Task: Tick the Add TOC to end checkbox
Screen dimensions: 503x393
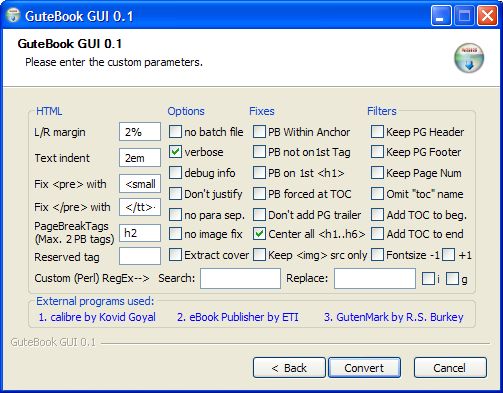Action: click(377, 234)
